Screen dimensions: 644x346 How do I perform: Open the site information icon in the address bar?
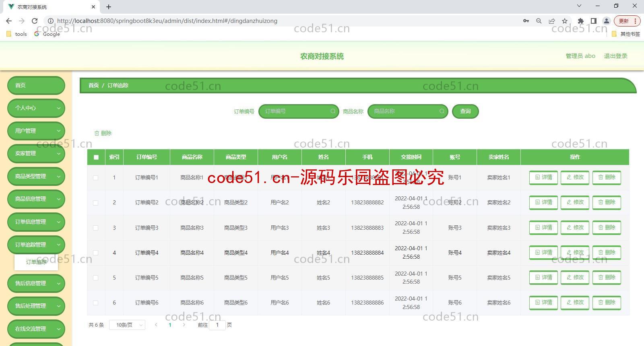pos(51,21)
